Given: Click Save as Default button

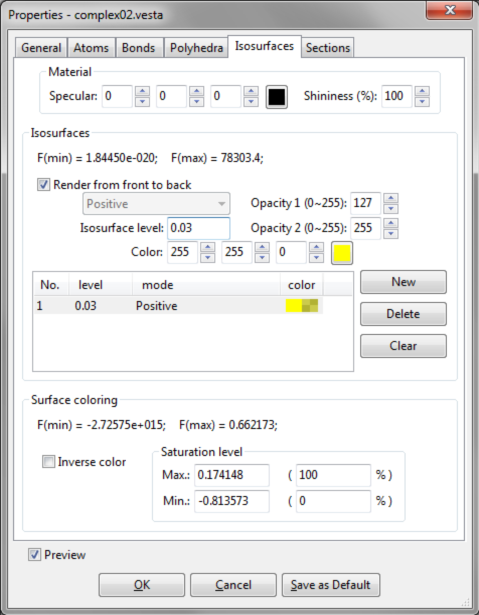Looking at the screenshot, I should click(x=331, y=585).
